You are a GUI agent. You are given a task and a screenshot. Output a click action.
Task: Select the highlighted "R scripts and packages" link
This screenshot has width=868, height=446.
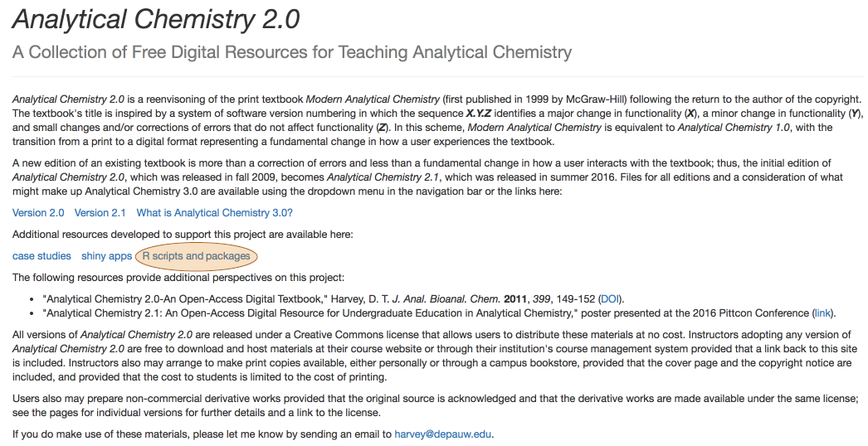[196, 256]
